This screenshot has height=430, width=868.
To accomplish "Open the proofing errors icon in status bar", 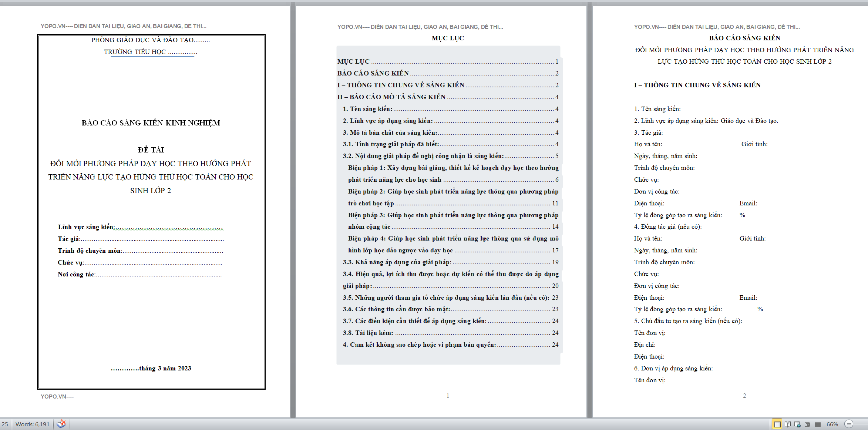I will click(x=61, y=424).
